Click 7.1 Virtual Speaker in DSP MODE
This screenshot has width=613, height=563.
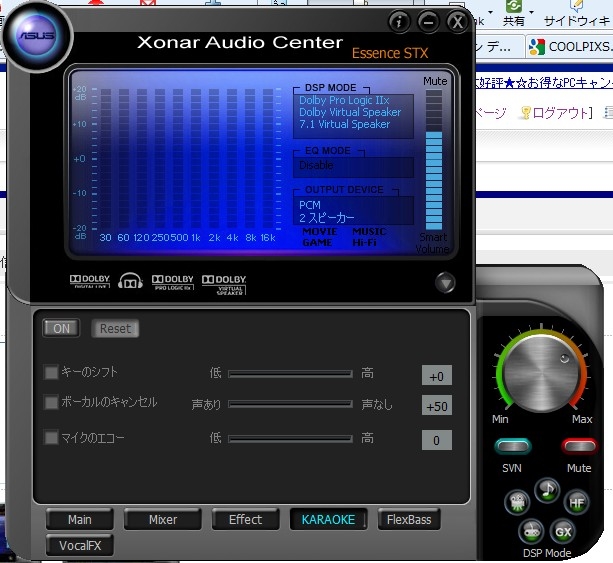tap(344, 124)
